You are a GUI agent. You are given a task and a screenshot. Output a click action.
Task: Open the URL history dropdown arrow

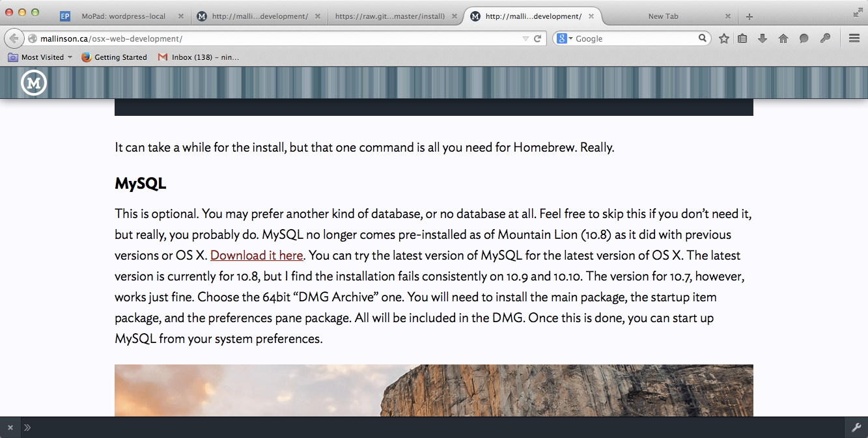pos(525,38)
